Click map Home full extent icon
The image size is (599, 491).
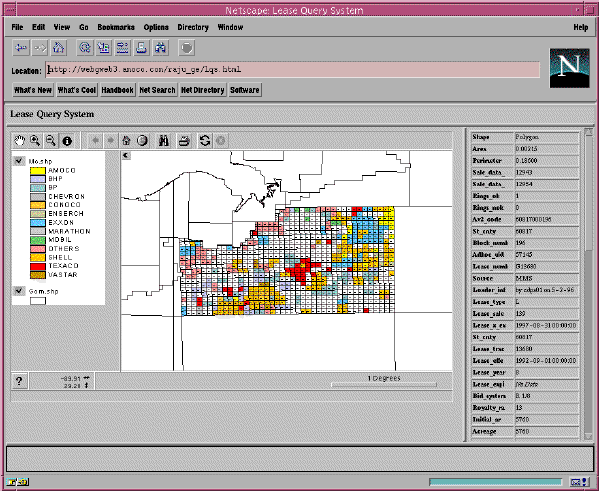[x=126, y=141]
